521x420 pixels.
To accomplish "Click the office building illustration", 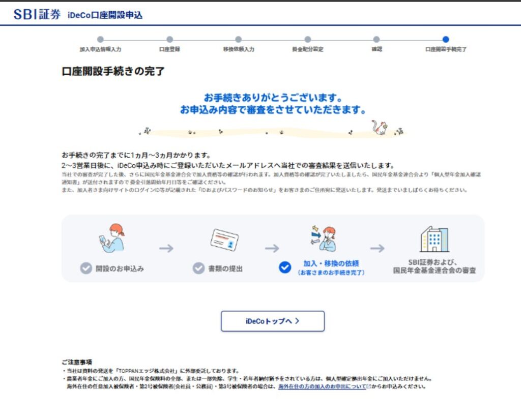I will [x=435, y=239].
